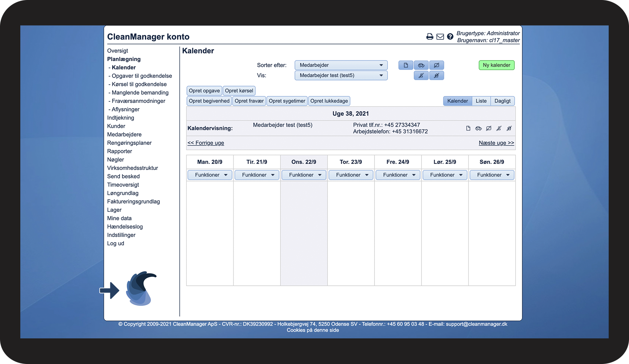Toggle the car filter button beside Sorter efter

click(421, 65)
